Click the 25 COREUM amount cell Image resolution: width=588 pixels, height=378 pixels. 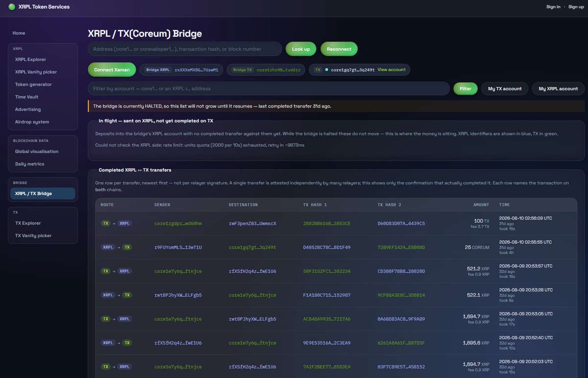pyautogui.click(x=477, y=248)
